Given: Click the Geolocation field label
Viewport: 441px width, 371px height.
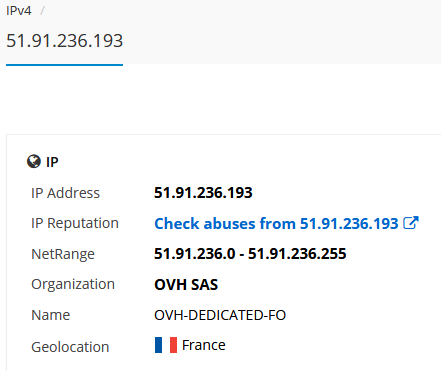Looking at the screenshot, I should click(x=70, y=347).
